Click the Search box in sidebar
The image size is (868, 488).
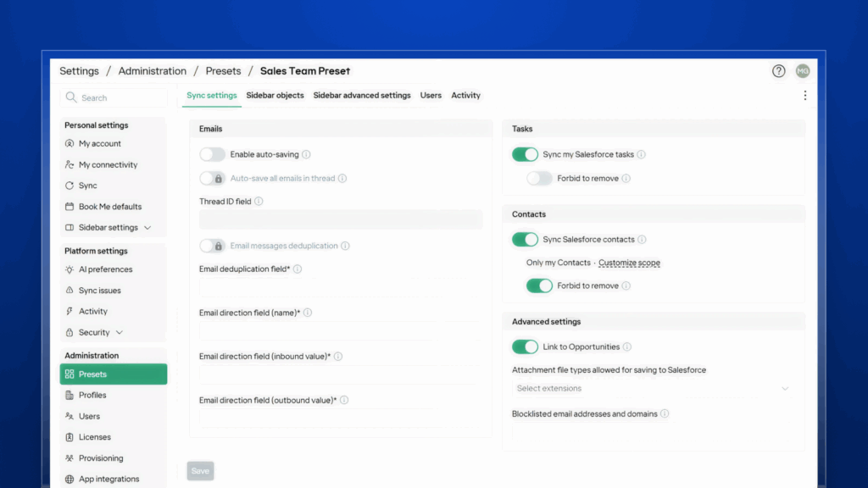click(x=114, y=98)
